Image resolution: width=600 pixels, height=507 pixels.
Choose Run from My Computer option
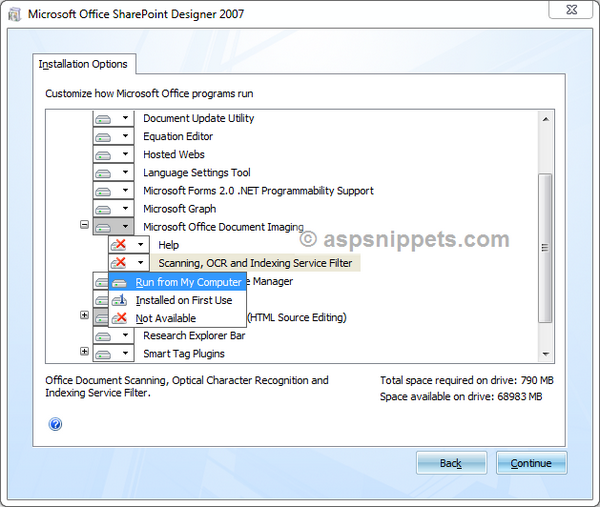177,282
